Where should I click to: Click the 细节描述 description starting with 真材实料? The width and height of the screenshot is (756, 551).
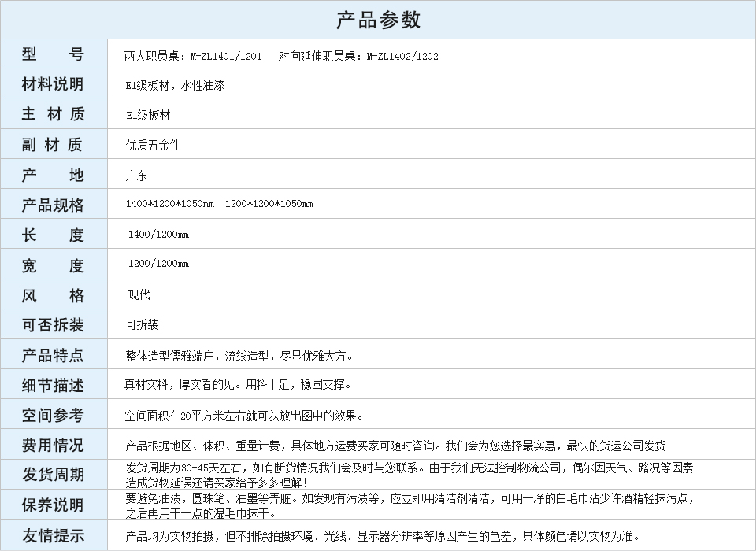[238, 385]
